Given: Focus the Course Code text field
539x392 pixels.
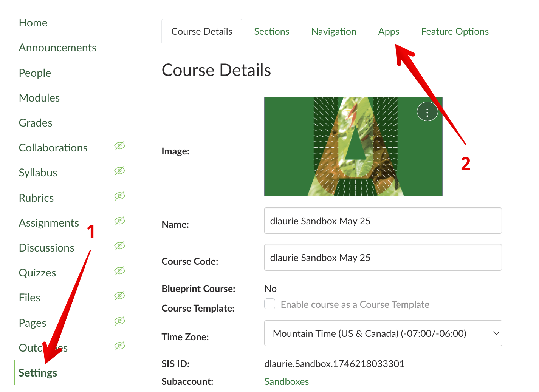Looking at the screenshot, I should (383, 258).
